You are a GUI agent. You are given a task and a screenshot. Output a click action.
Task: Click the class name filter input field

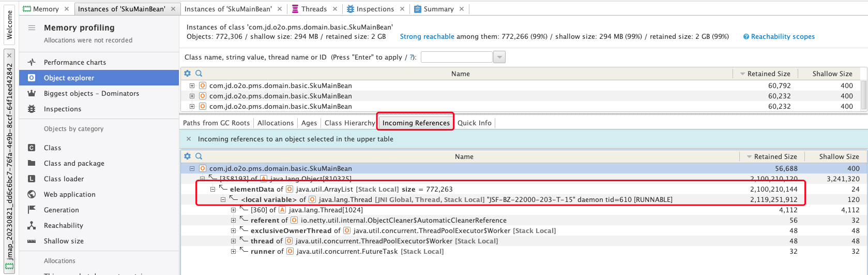456,57
